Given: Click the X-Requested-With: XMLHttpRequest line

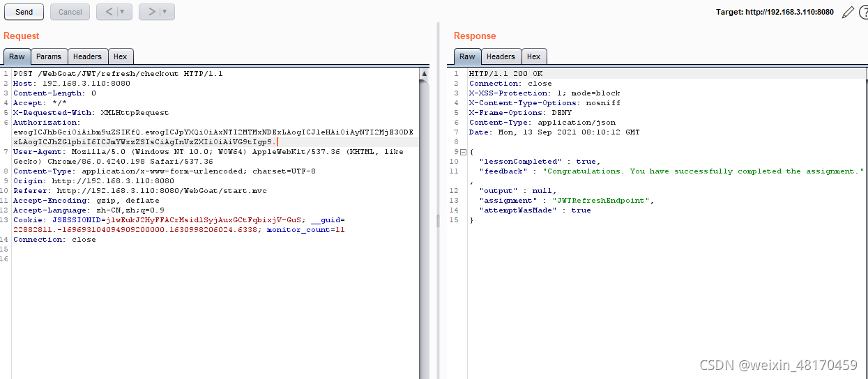Looking at the screenshot, I should pyautogui.click(x=91, y=113).
